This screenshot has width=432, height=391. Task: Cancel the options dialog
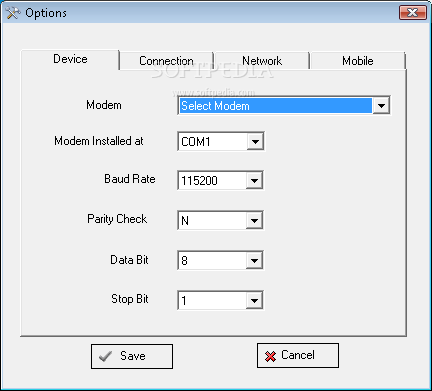tap(298, 355)
